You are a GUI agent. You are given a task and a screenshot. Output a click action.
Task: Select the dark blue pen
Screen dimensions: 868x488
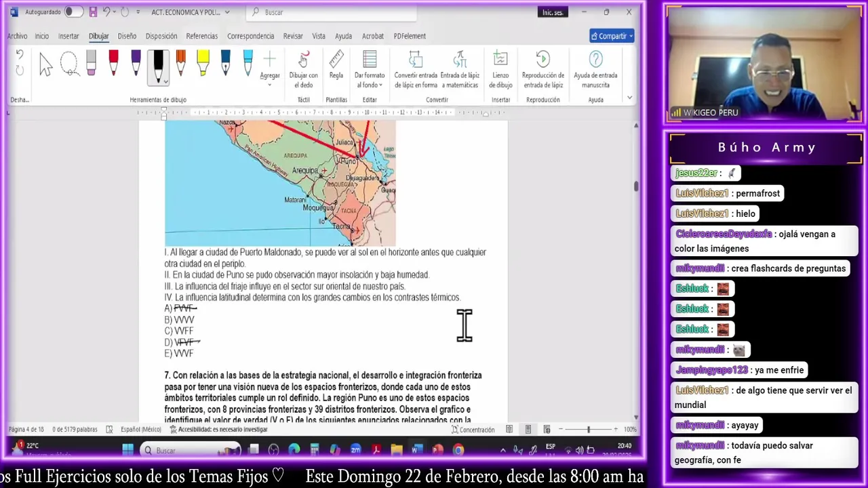(x=225, y=63)
